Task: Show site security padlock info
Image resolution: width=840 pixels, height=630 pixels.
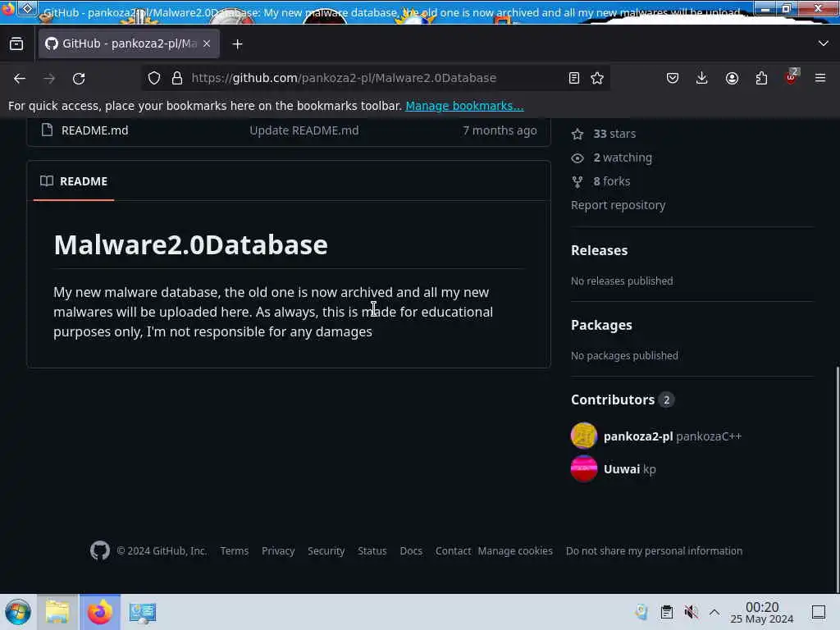Action: click(x=177, y=78)
